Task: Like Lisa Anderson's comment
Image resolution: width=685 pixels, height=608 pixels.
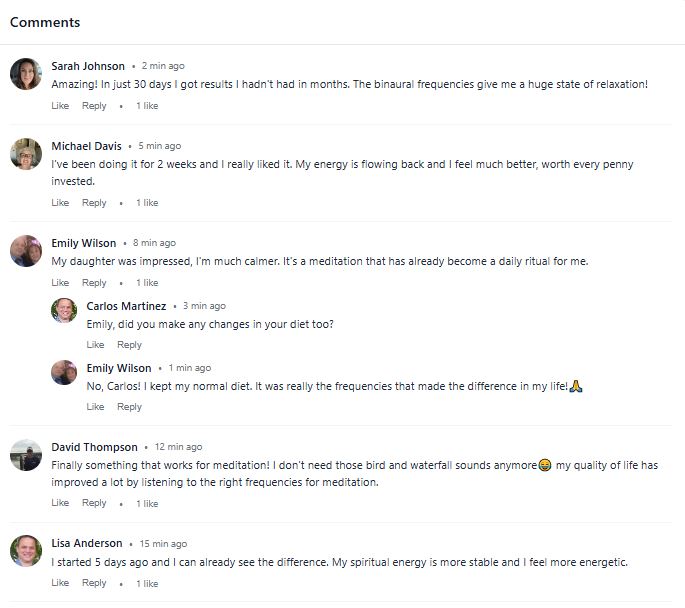Action: pyautogui.click(x=60, y=583)
